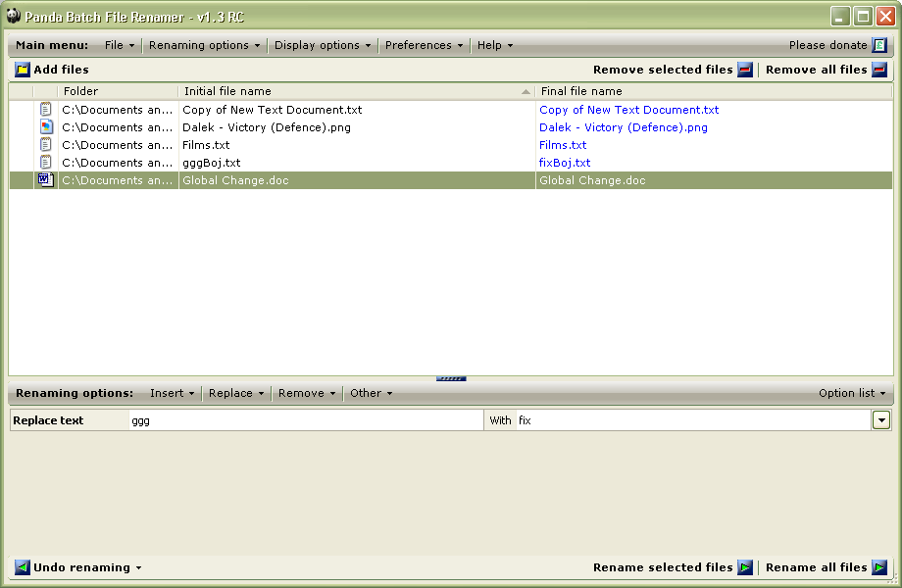Click the With input field containing fix
This screenshot has height=588, width=902.
pyautogui.click(x=693, y=420)
